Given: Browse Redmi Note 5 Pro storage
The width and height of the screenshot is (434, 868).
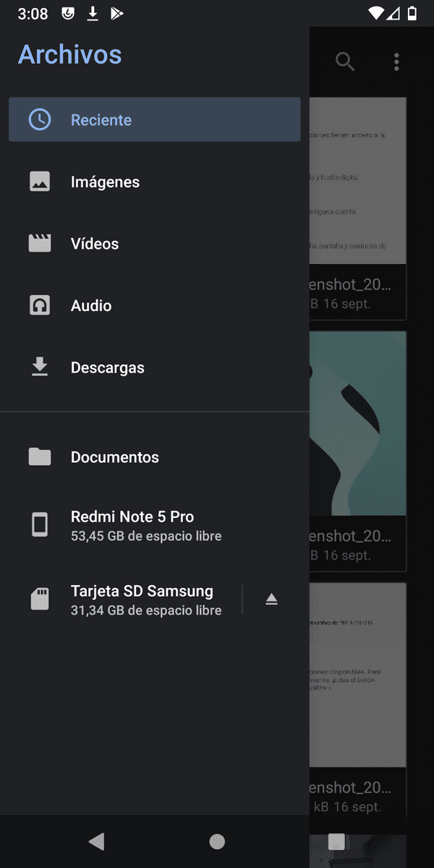Looking at the screenshot, I should tap(154, 525).
